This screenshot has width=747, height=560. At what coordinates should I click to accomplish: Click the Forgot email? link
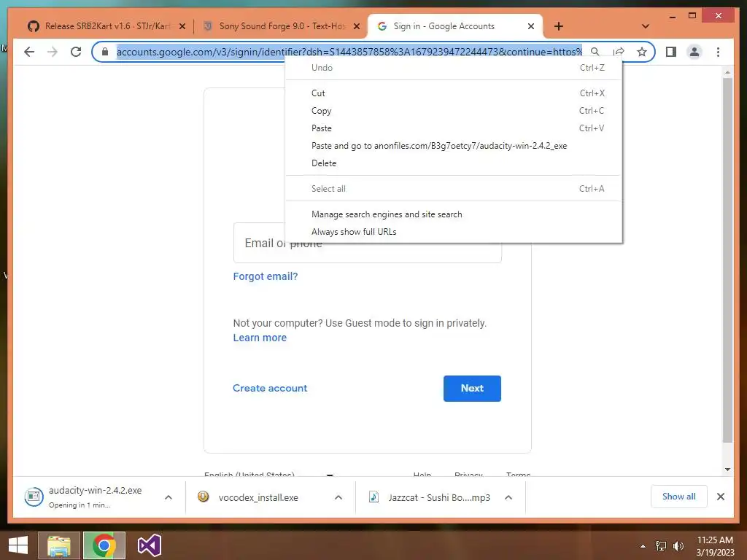266,276
